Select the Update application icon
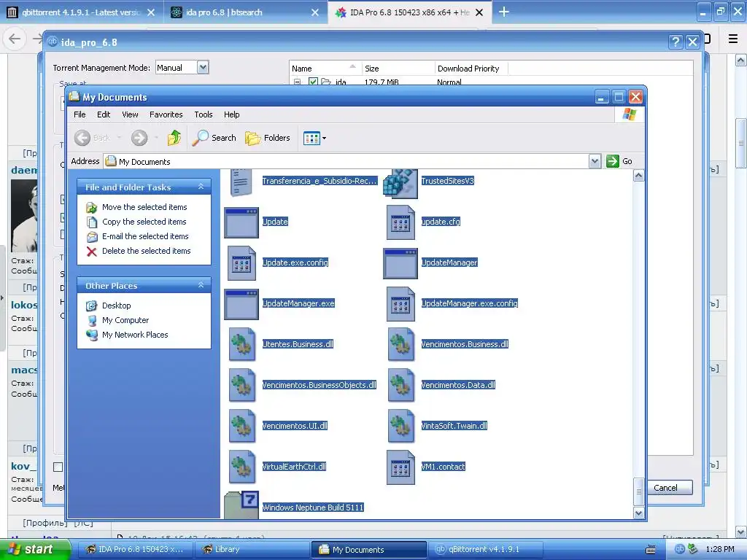Viewport: 747px width, 560px height. 241,222
